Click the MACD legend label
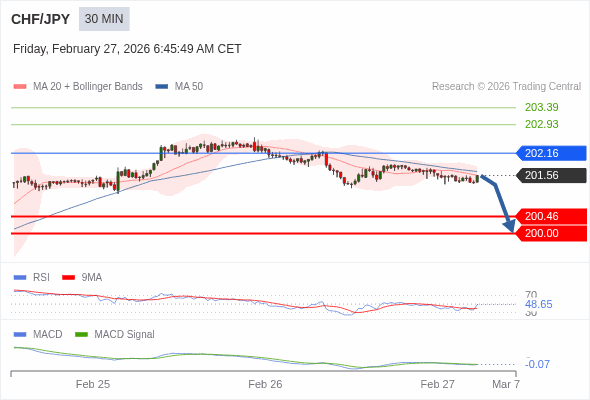 point(48,334)
